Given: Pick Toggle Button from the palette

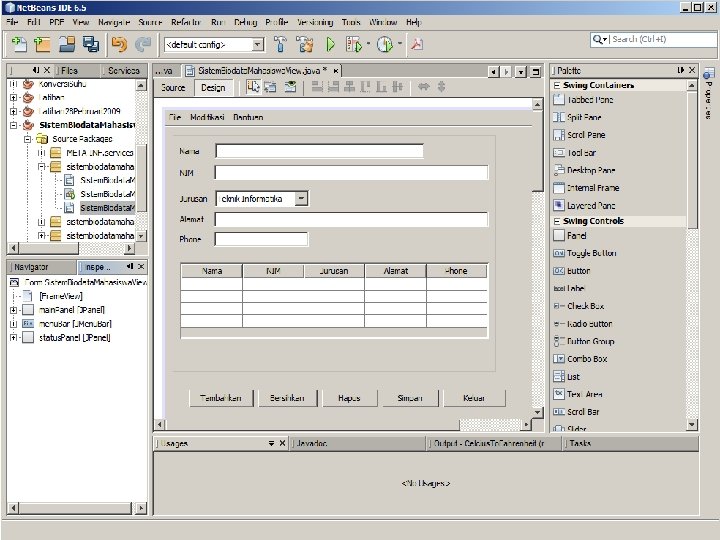Looking at the screenshot, I should click(590, 253).
